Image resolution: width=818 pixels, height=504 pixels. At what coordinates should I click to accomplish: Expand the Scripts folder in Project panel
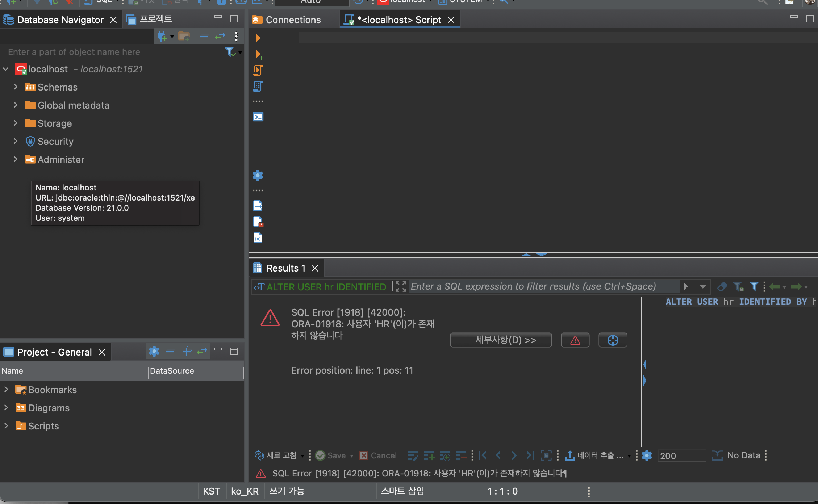[6, 426]
